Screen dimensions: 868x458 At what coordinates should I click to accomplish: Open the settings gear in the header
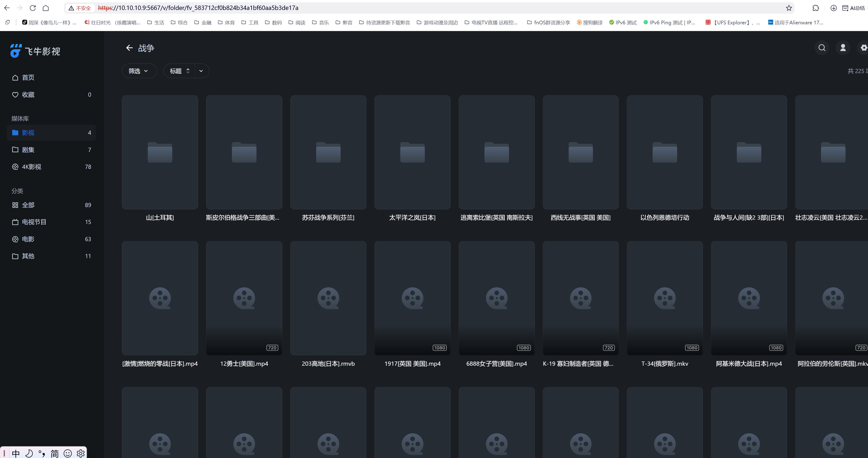point(864,48)
